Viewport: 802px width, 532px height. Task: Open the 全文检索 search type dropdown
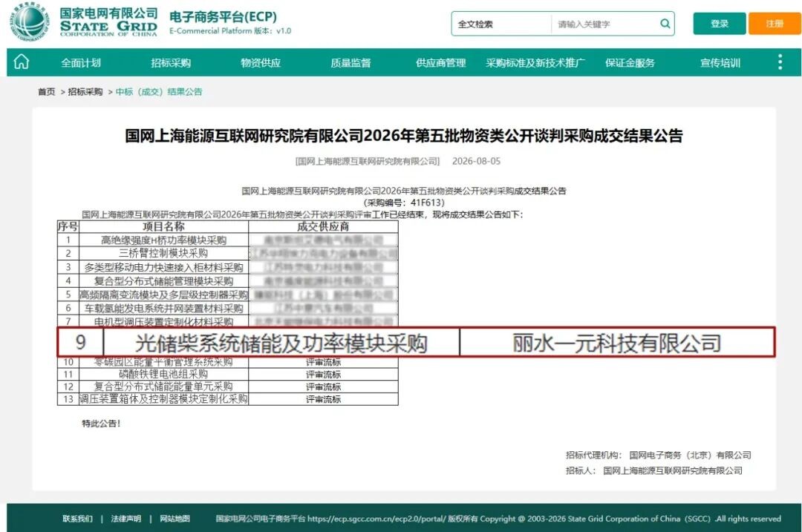(x=501, y=24)
